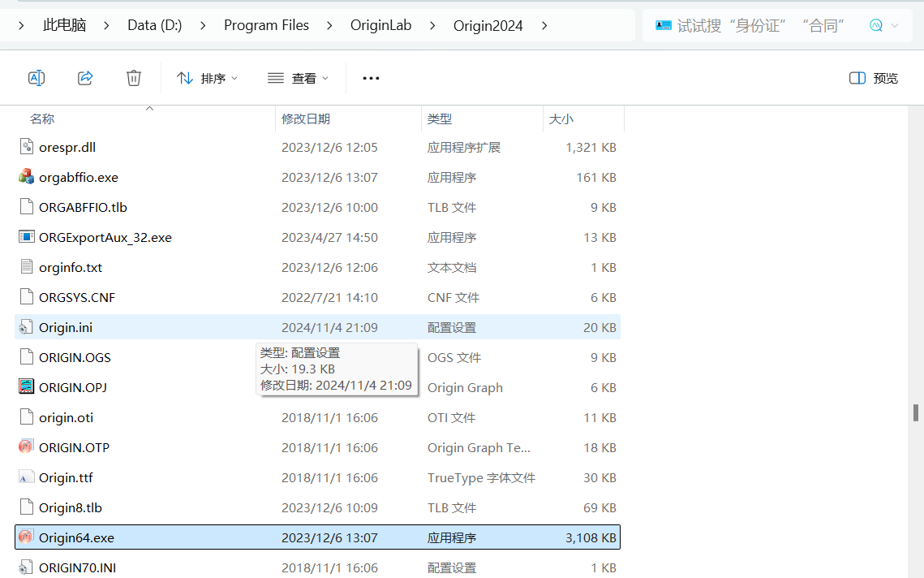Go to Data (D:) in breadcrumb

coord(154,25)
